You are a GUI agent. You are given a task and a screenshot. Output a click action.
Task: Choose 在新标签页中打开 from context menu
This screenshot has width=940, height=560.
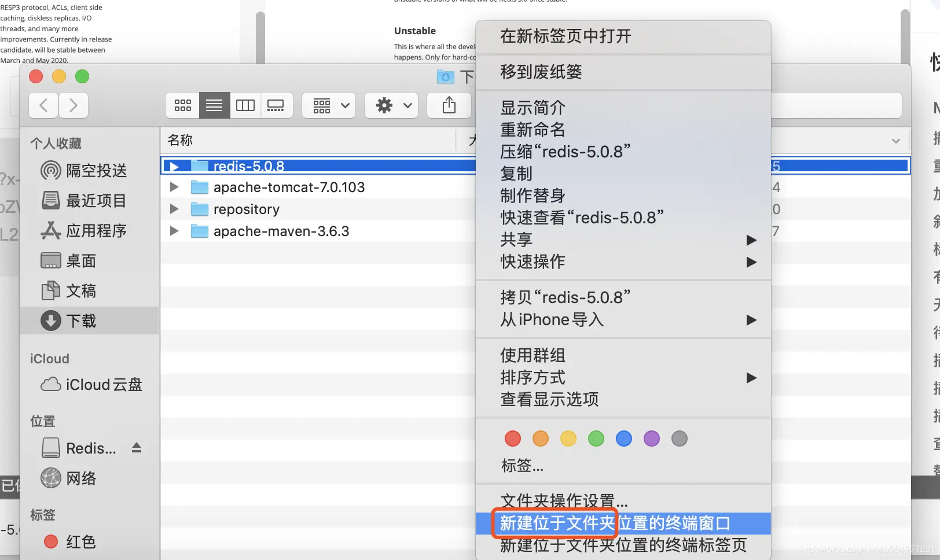point(623,36)
